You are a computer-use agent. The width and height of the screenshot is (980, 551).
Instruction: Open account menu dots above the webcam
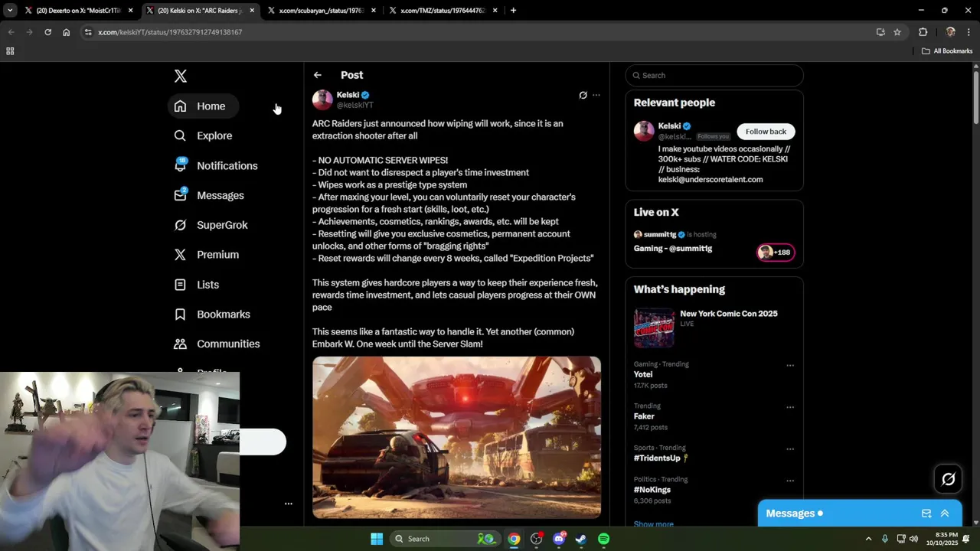[289, 504]
